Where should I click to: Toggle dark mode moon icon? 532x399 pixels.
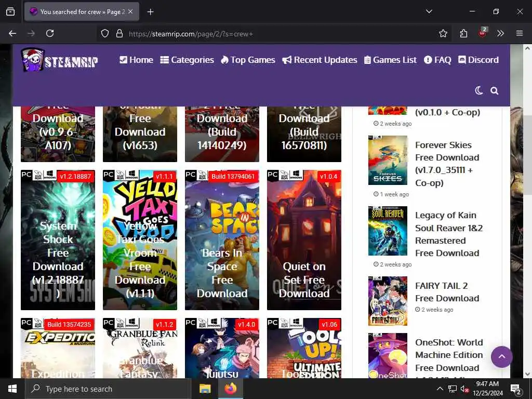[x=478, y=90]
